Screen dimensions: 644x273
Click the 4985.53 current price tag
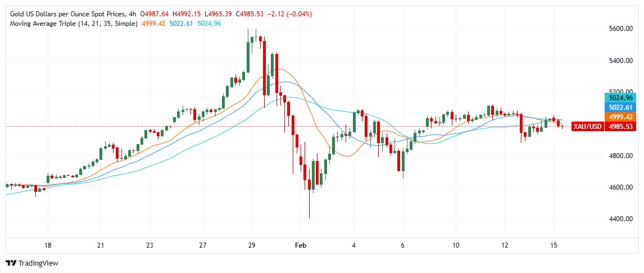tap(620, 127)
